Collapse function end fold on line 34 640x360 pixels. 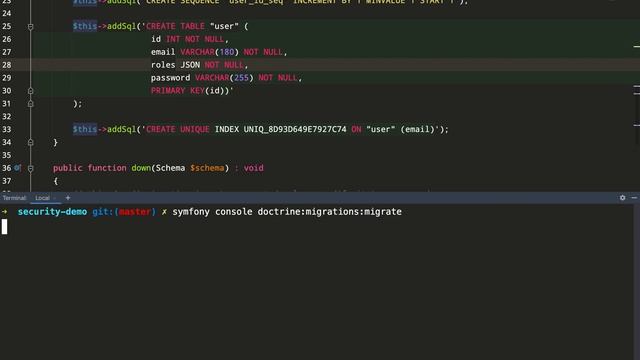pos(30,142)
